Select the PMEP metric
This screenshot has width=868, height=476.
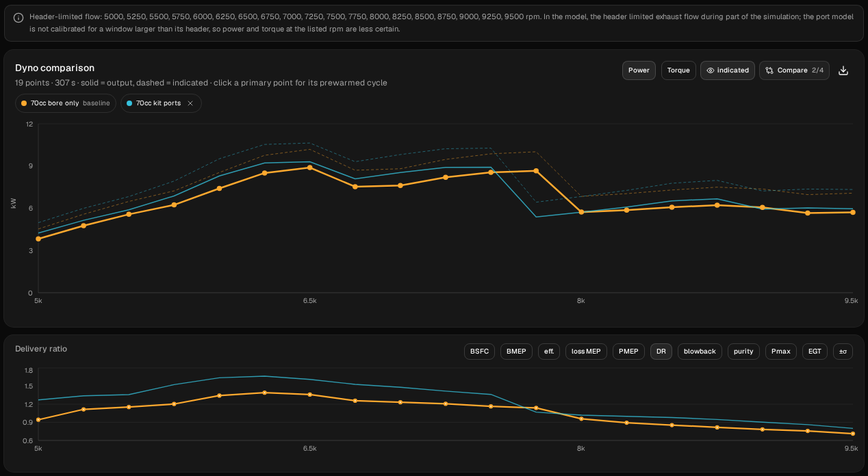[x=628, y=352]
